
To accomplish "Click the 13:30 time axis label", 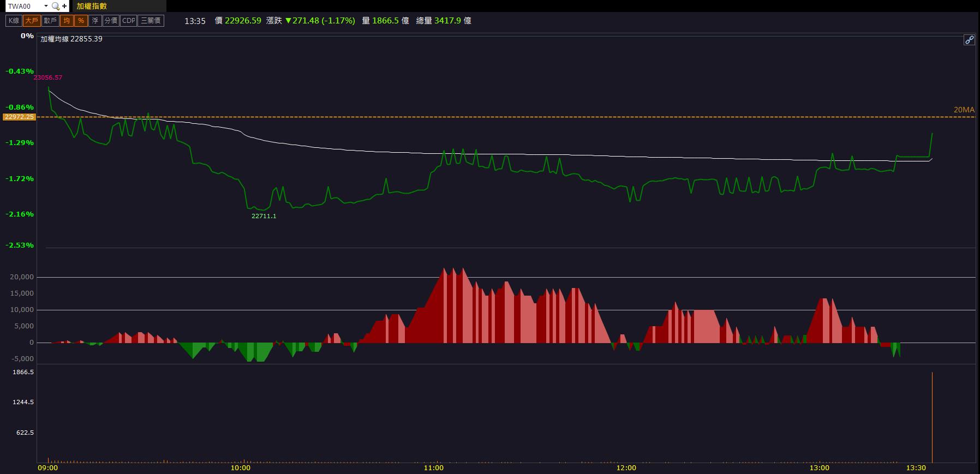I will pyautogui.click(x=916, y=468).
